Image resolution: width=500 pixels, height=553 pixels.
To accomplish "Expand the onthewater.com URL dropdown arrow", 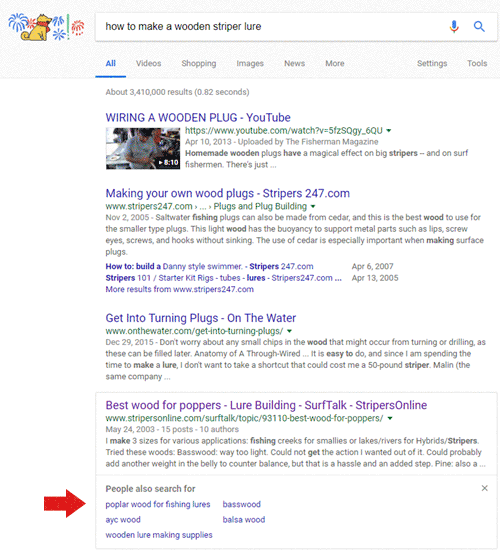I will tap(289, 331).
